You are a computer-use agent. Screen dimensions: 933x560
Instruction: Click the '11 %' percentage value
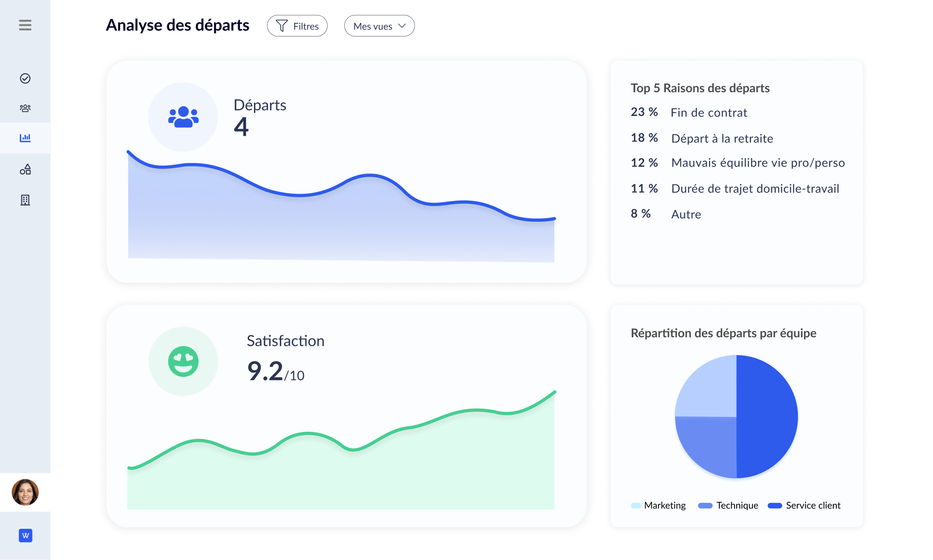(644, 189)
